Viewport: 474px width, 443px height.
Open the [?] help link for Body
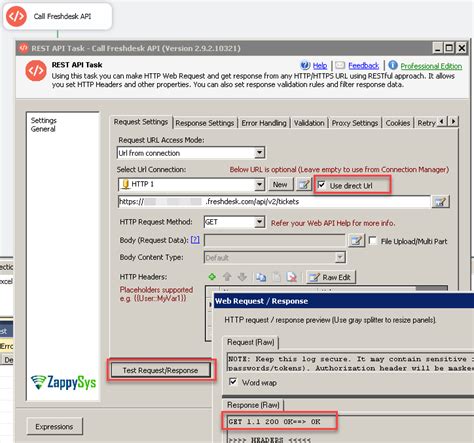(x=195, y=240)
